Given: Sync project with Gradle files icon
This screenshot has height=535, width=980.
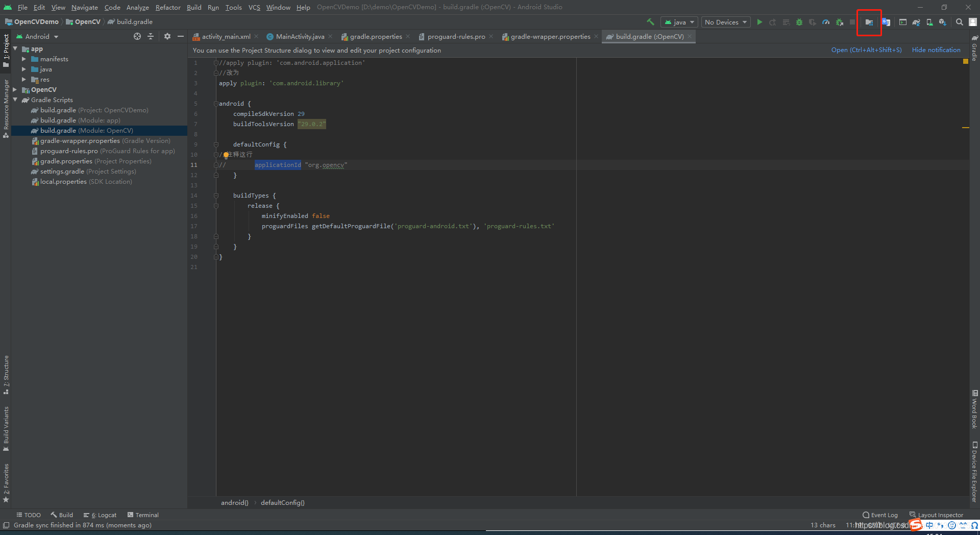Looking at the screenshot, I should tap(916, 22).
